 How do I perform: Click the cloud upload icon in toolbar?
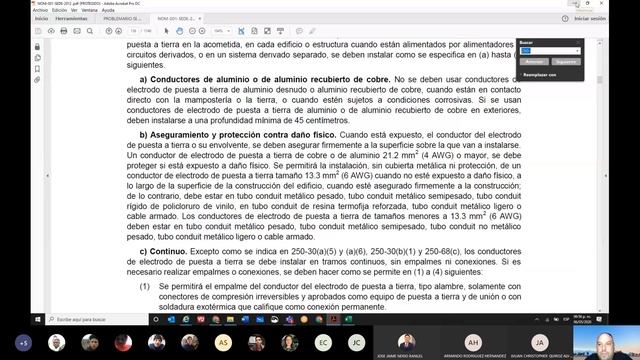51,31
